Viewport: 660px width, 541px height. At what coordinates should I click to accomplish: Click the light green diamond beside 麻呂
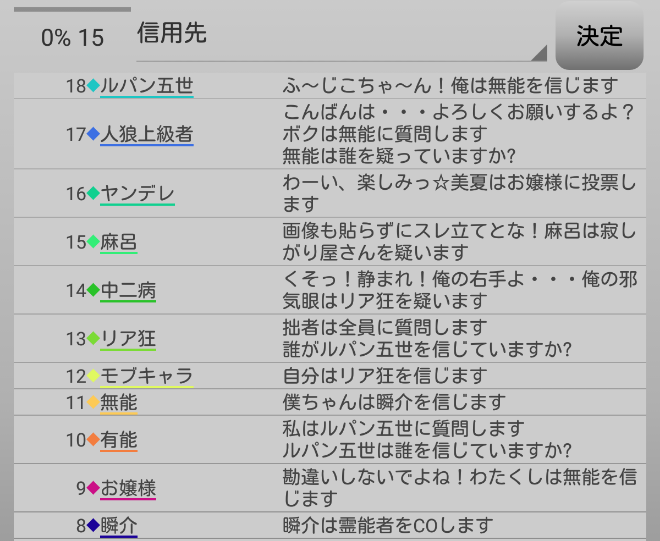click(x=93, y=242)
